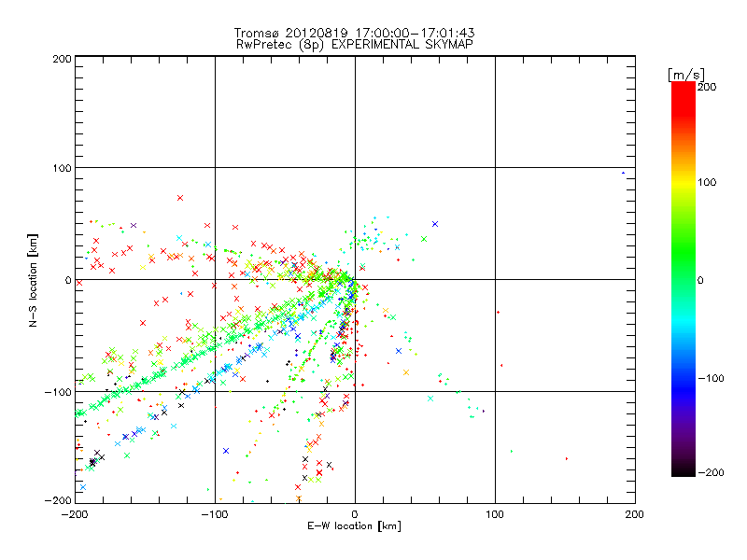Click the E-W location [km] axis label

pos(354,526)
